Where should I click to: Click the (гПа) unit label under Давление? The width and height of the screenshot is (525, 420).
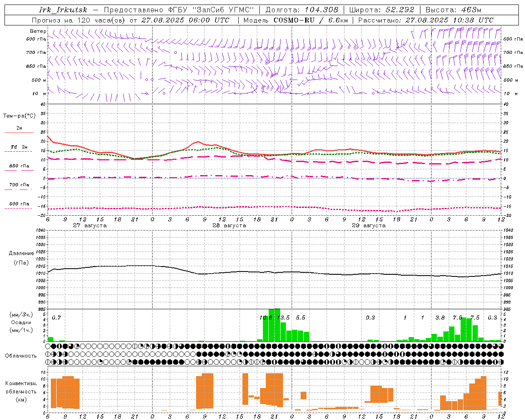[x=21, y=263]
